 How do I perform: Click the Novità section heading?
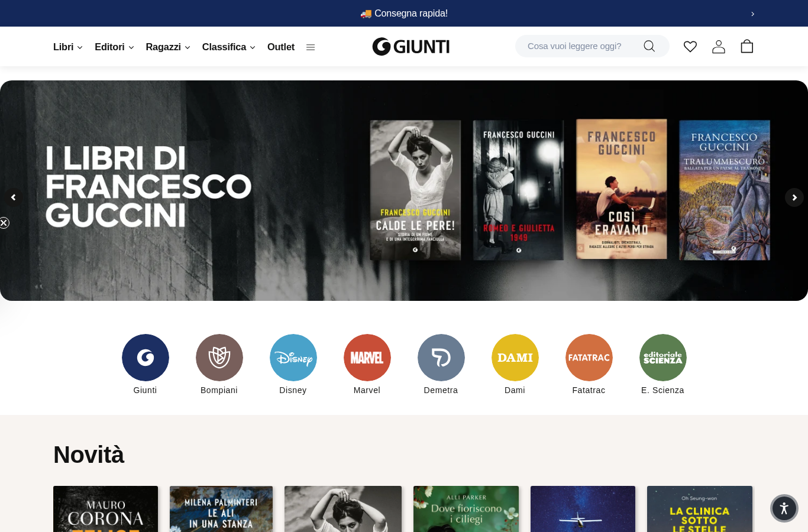(x=89, y=455)
